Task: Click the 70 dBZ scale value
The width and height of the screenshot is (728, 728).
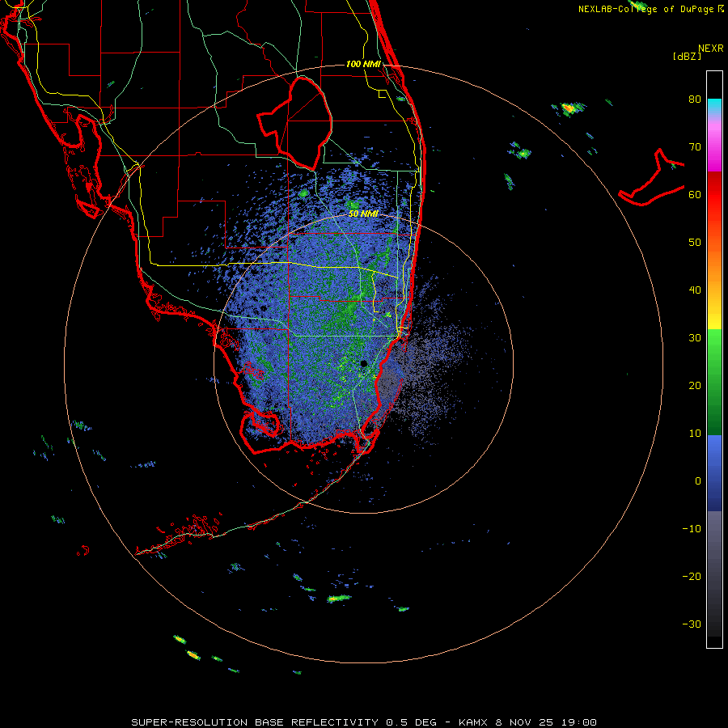Action: pos(695,146)
